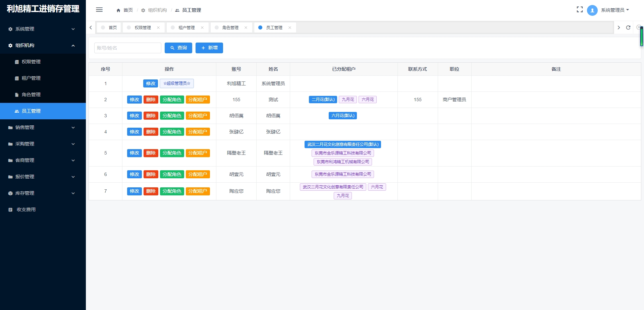644x310 pixels.
Task: Expand the 库存管理 menu chevron
Action: pyautogui.click(x=73, y=193)
